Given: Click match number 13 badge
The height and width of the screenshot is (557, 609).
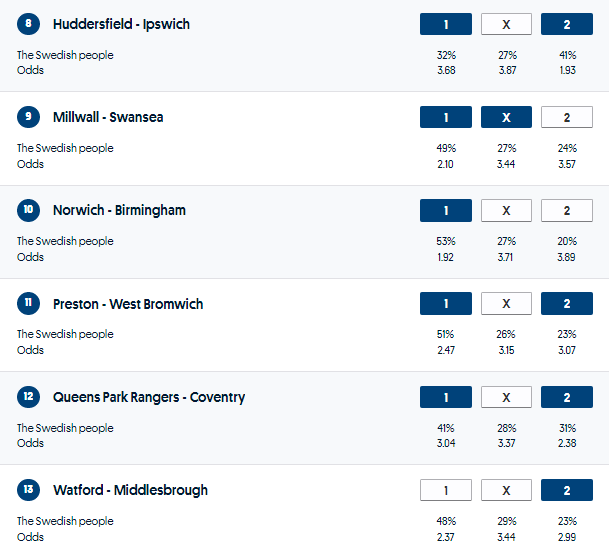Looking at the screenshot, I should [x=29, y=490].
